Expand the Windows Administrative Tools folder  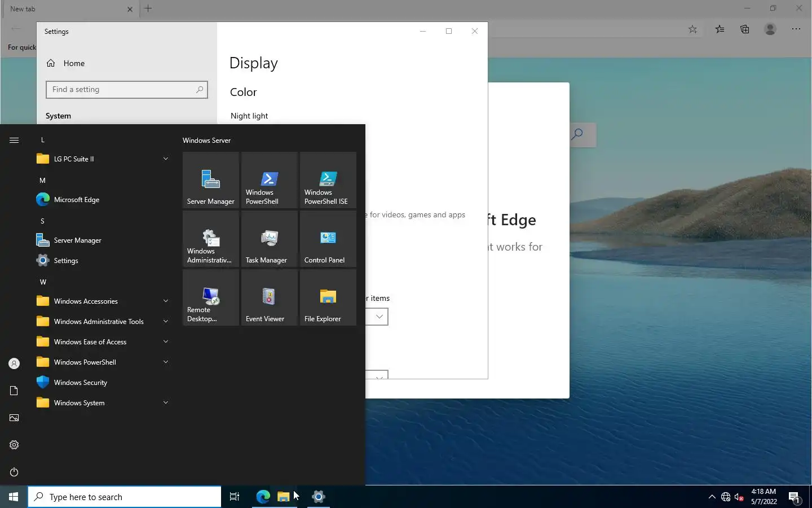(x=103, y=321)
